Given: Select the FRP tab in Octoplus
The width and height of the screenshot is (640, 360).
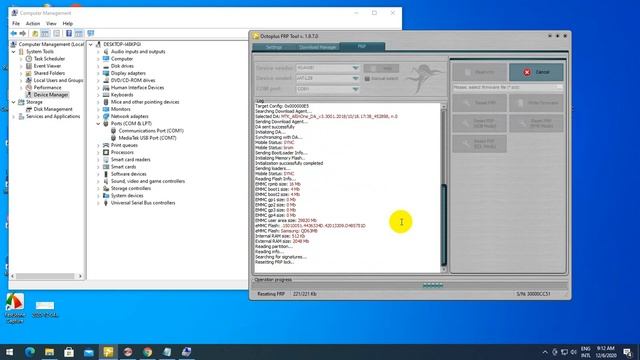Looking at the screenshot, I should pyautogui.click(x=362, y=47).
